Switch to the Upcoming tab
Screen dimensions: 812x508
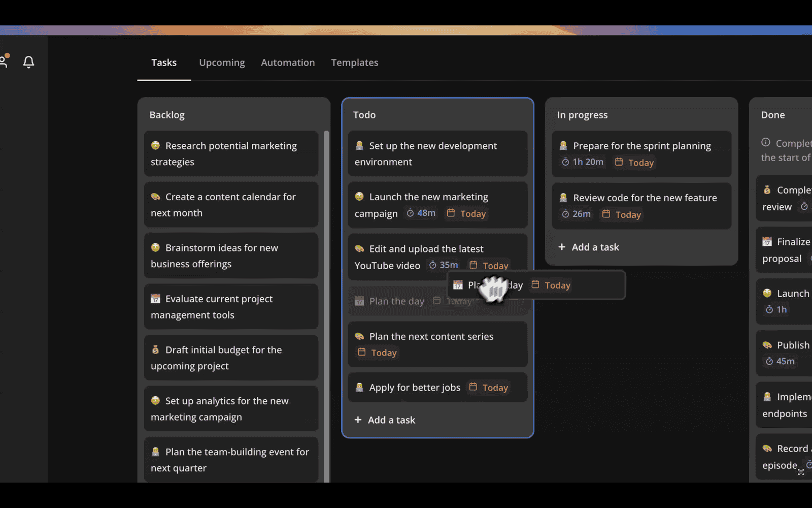click(x=222, y=62)
